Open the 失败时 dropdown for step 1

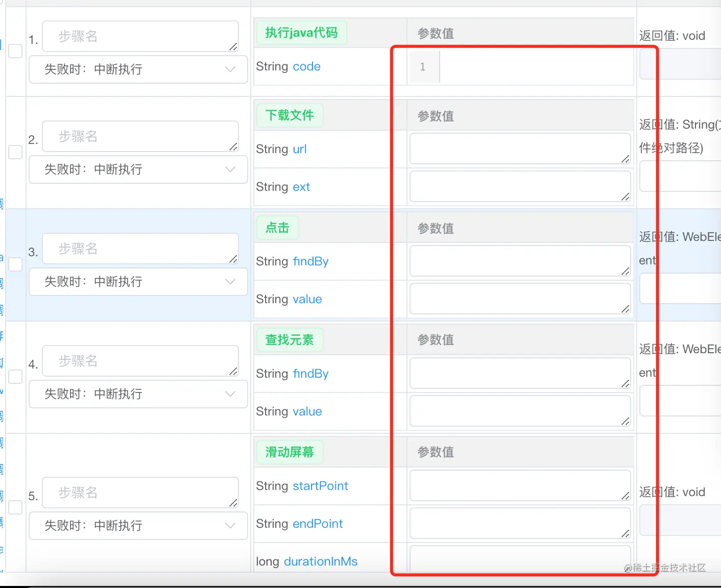point(138,69)
